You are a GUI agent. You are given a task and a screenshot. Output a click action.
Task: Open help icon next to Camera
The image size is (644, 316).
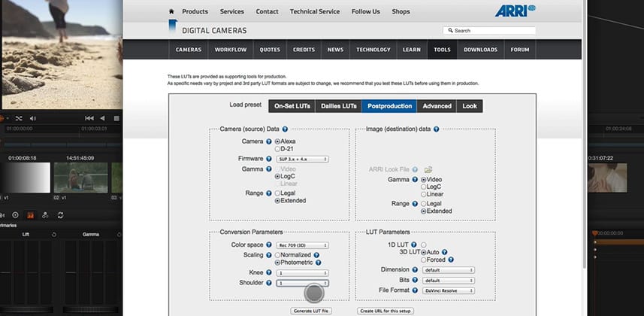pos(268,141)
